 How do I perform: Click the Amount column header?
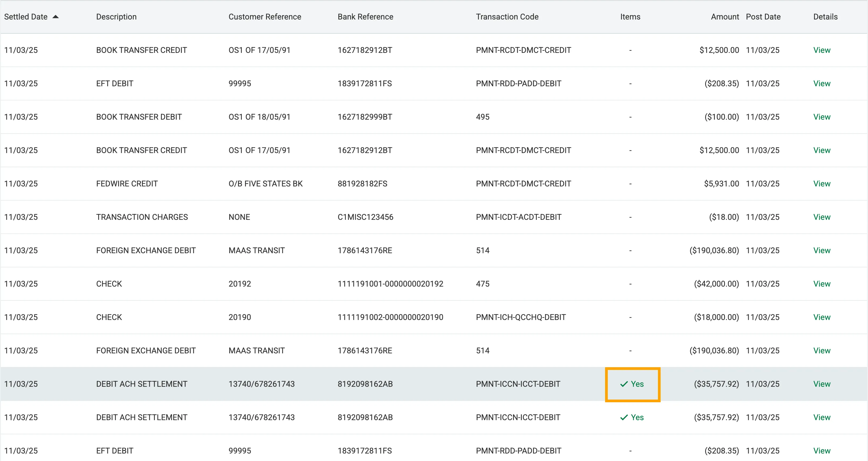725,17
